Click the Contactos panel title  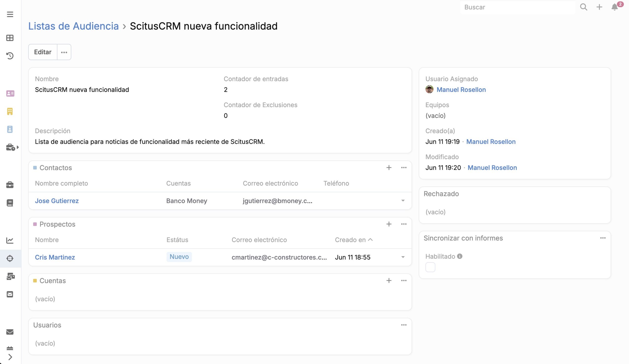[x=56, y=168]
